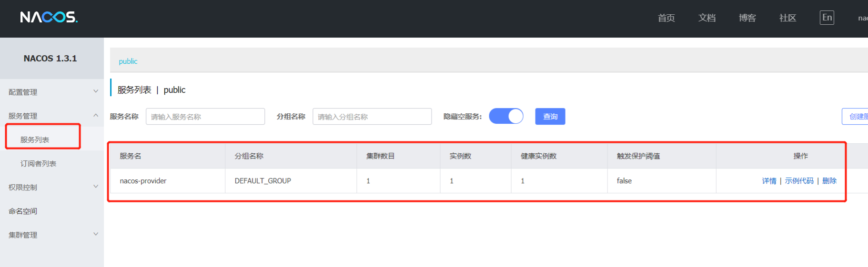Open 博客 in top navigation

click(747, 18)
